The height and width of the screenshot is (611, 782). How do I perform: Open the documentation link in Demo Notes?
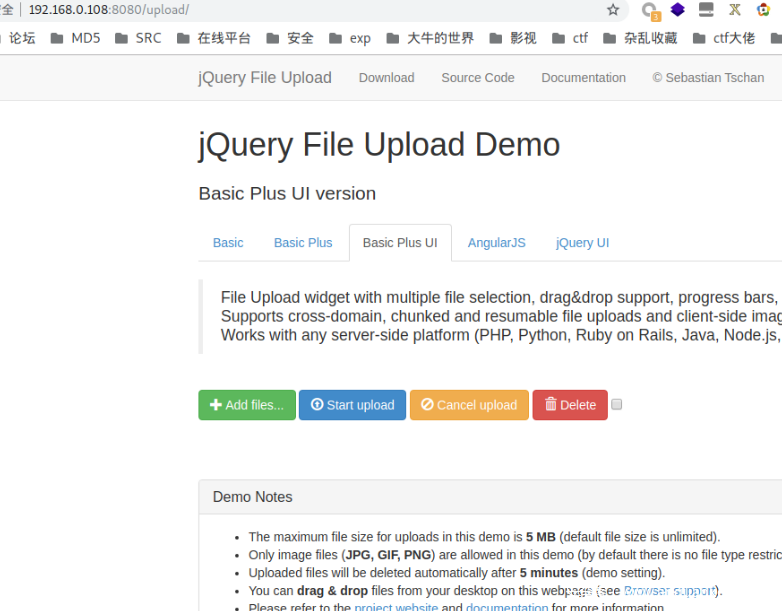[507, 607]
